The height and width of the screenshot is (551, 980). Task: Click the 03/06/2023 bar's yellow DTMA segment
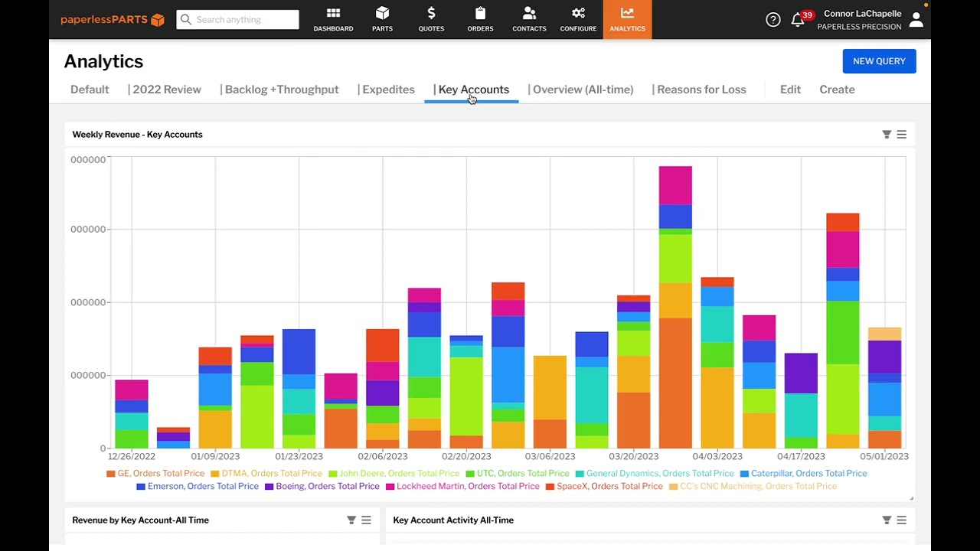(x=550, y=387)
